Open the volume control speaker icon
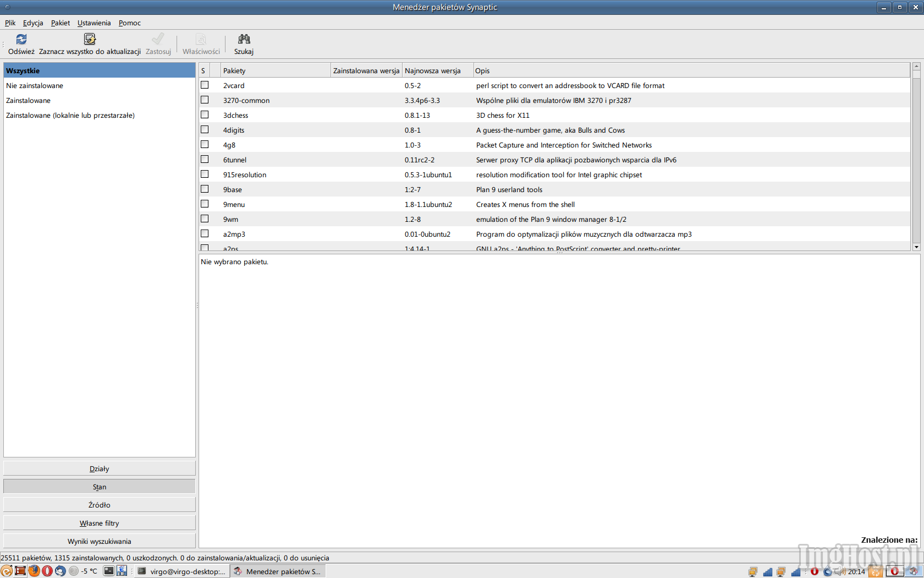This screenshot has width=924, height=578. (x=840, y=571)
